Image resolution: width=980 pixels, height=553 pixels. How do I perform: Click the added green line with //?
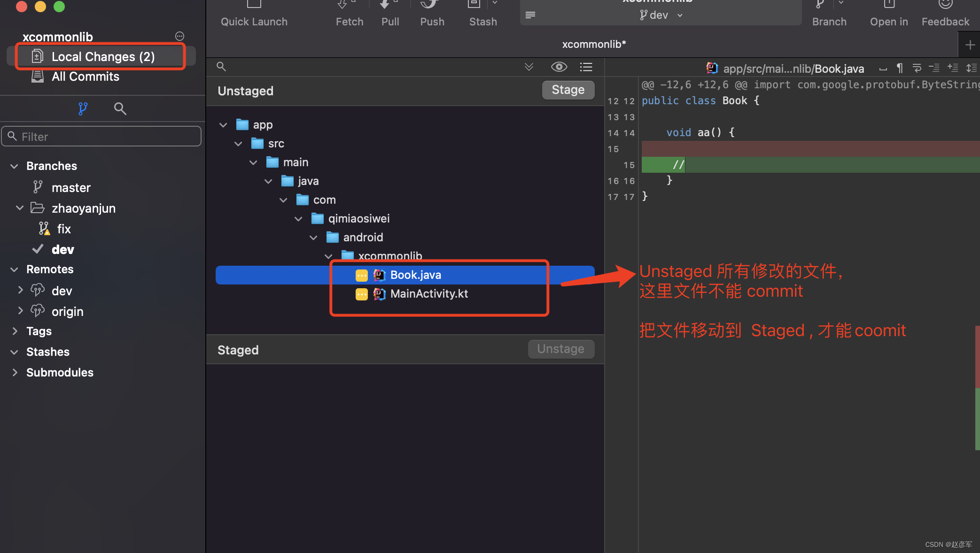coord(810,165)
